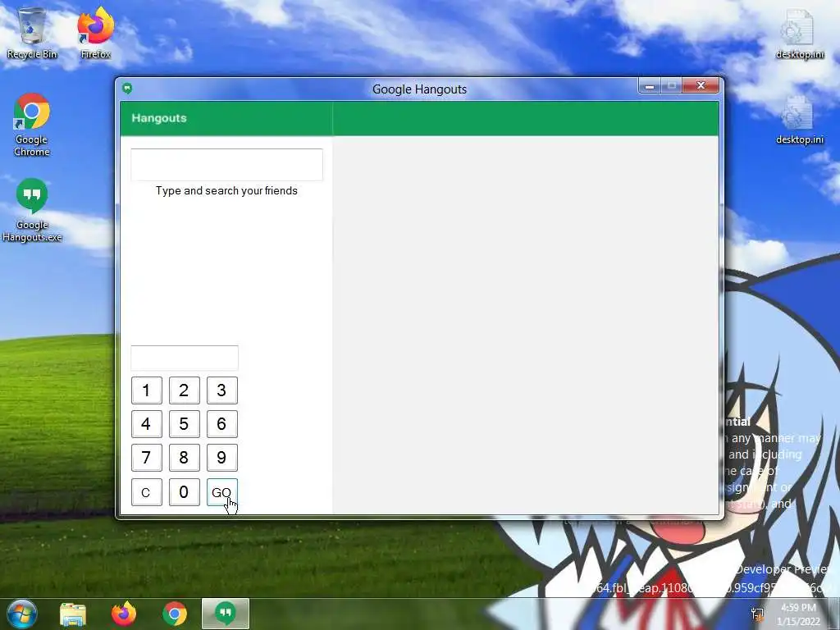Tap digit 7 on the keypad
This screenshot has height=630, width=840.
coord(146,458)
